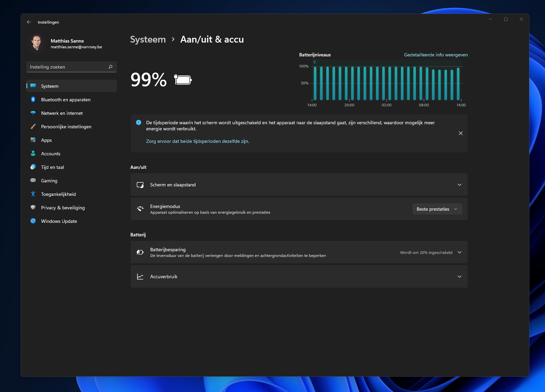This screenshot has height=392, width=545.
Task: Dismiss the sleep time notice
Action: point(461,133)
